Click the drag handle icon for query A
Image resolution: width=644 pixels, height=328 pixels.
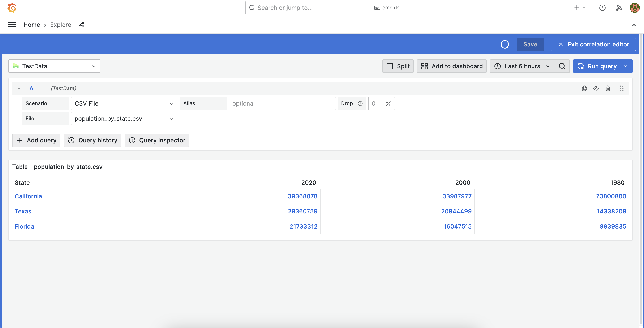click(x=622, y=88)
